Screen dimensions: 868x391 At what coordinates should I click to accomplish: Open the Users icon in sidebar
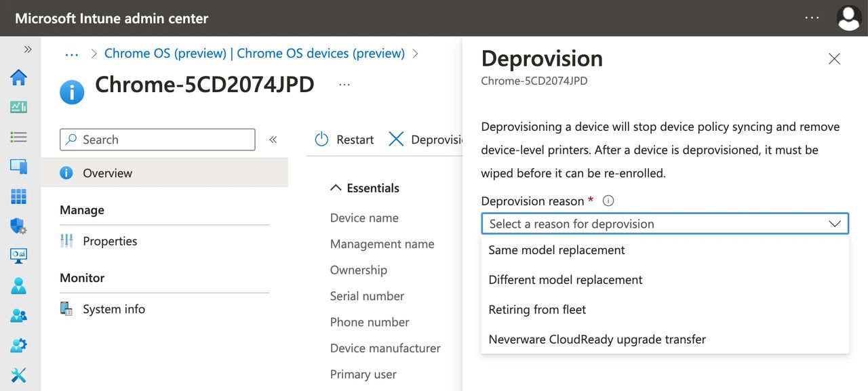point(19,286)
